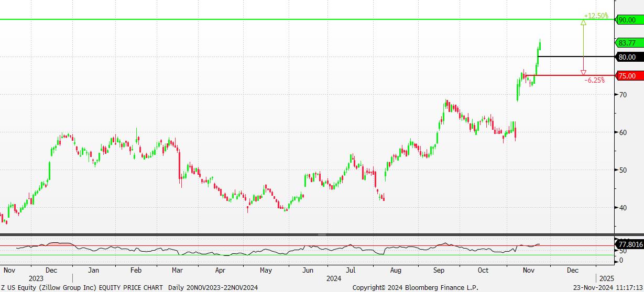Select the red 75.00 stop level label
Screen dimensions: 644x292
627,76
